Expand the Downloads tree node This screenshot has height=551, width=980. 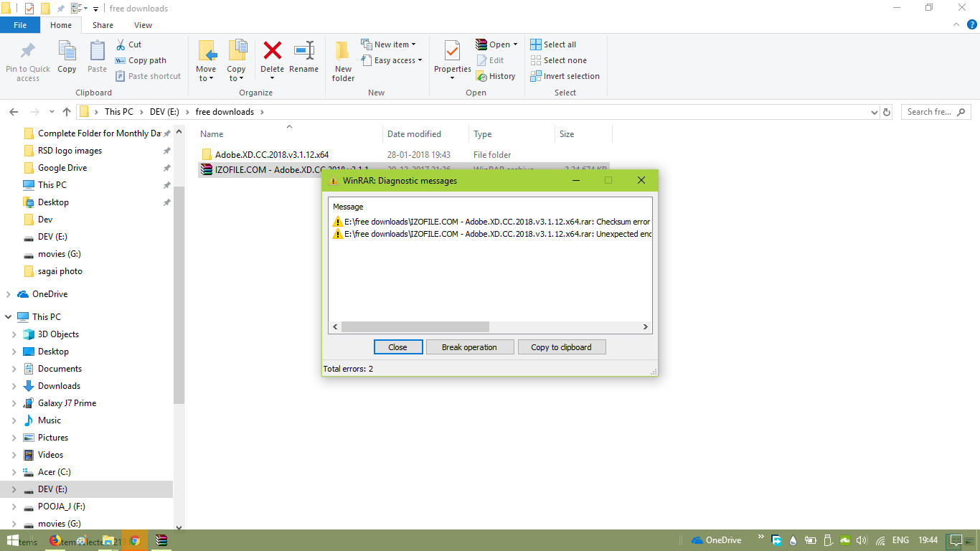point(14,386)
